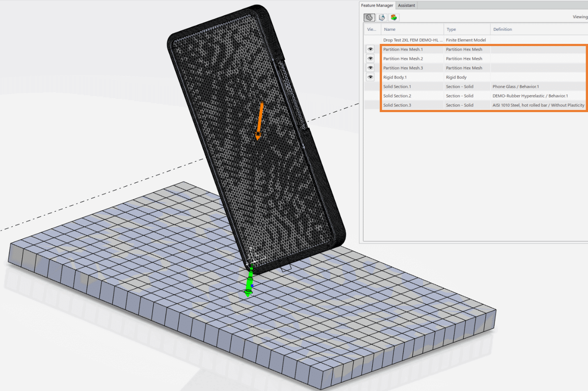Image resolution: width=588 pixels, height=391 pixels.
Task: Select the Solid Section.2 row
Action: coord(475,96)
